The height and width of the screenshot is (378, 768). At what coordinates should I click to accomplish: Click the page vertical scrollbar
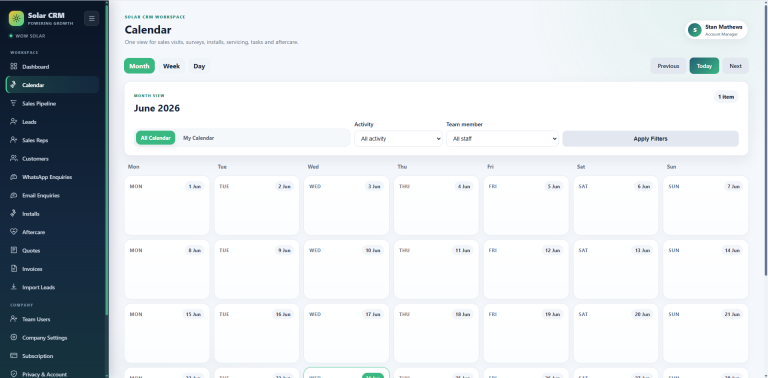coord(765,142)
